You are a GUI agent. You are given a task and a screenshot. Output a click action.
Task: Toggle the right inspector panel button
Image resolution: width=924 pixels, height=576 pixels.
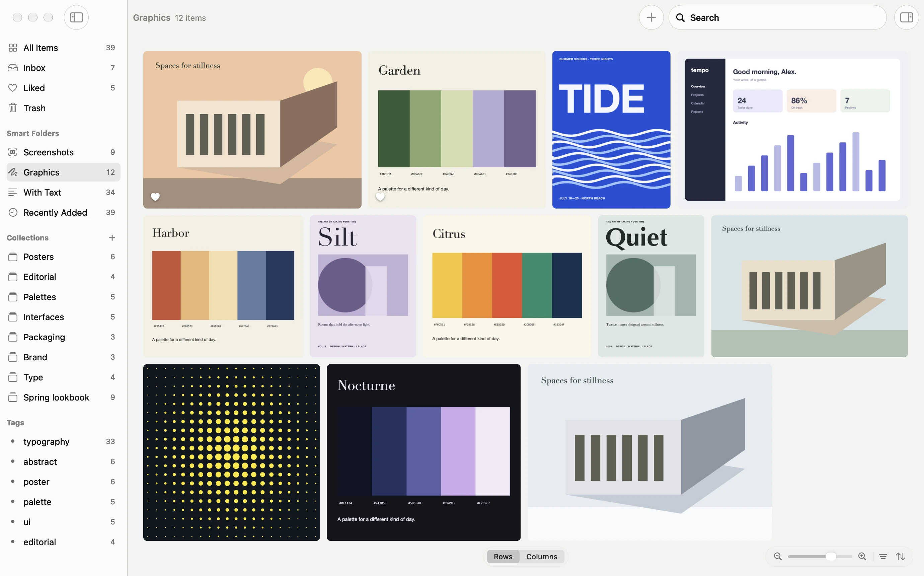[x=906, y=17]
